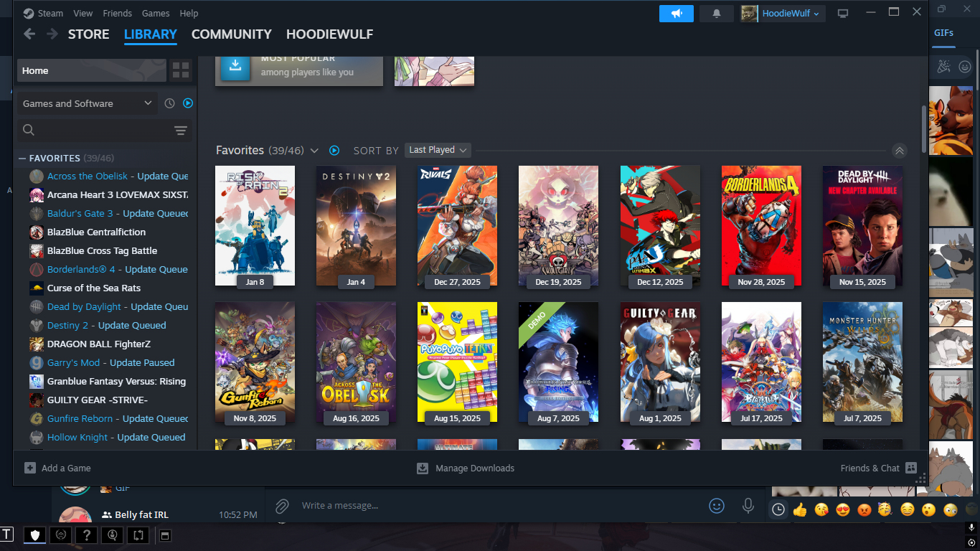Open the STORE tab
Viewport: 980px width, 551px height.
[x=88, y=34]
